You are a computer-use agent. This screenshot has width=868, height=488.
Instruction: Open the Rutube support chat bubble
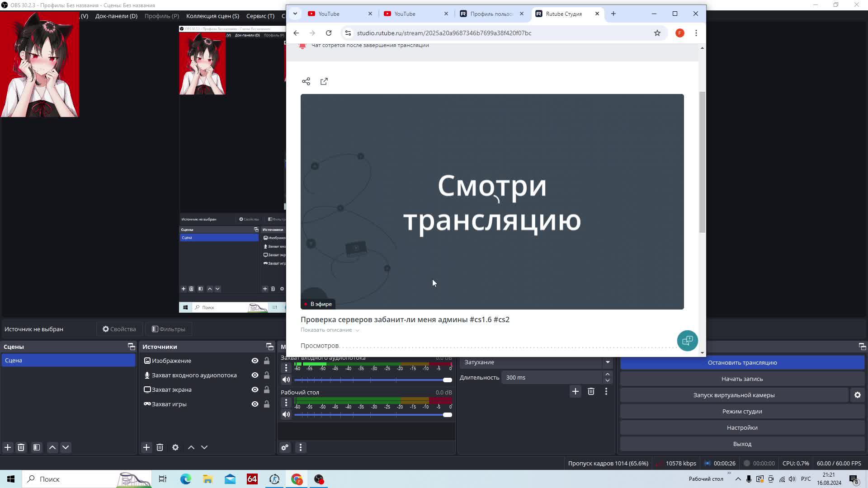click(x=687, y=341)
